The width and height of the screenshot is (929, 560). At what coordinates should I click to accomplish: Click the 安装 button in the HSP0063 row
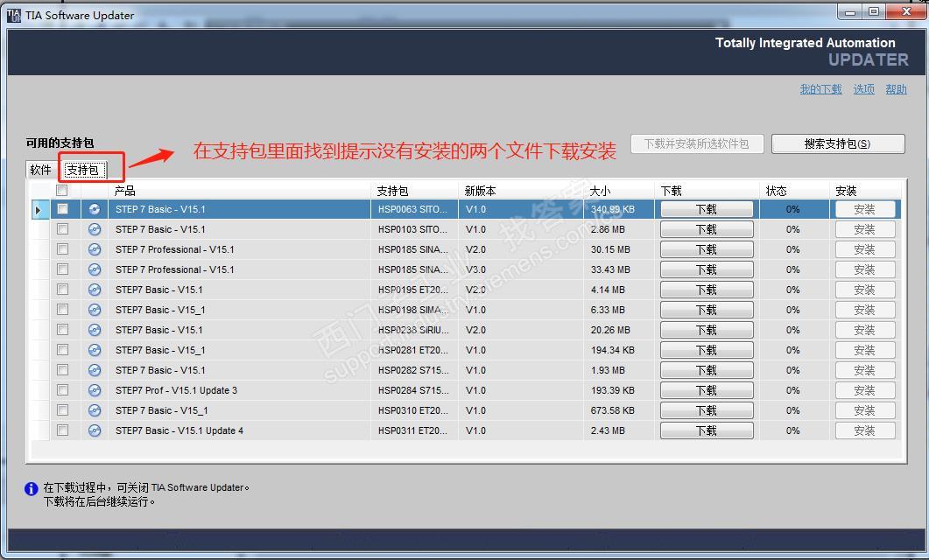pos(865,209)
